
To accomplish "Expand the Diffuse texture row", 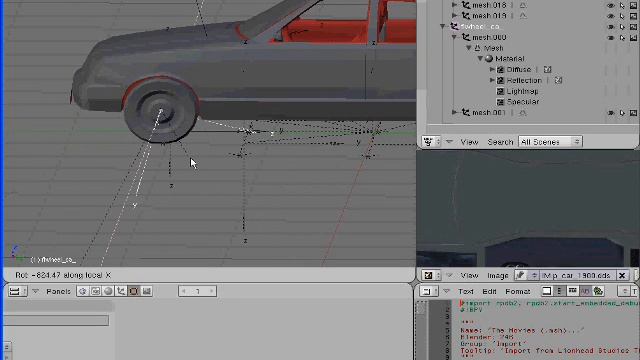I will pyautogui.click(x=492, y=69).
